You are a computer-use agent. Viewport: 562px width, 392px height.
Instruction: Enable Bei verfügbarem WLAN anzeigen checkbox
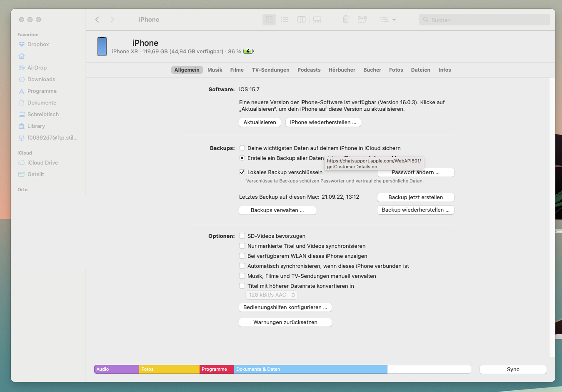point(242,256)
